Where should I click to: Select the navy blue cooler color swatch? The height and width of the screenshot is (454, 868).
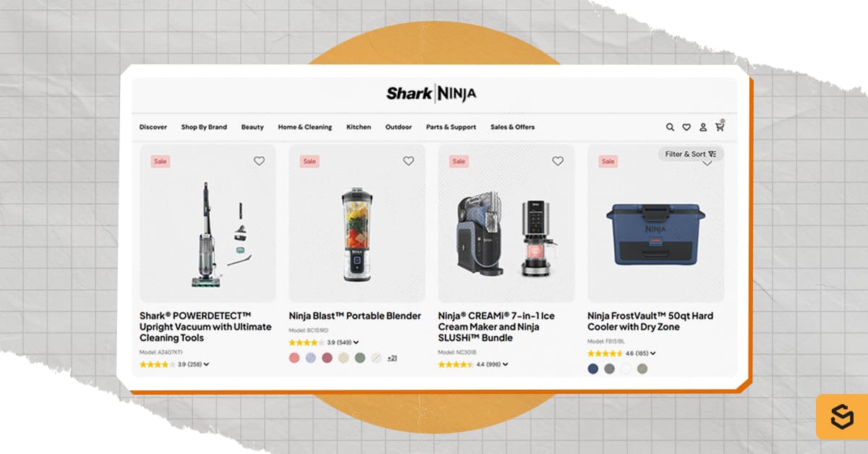593,369
